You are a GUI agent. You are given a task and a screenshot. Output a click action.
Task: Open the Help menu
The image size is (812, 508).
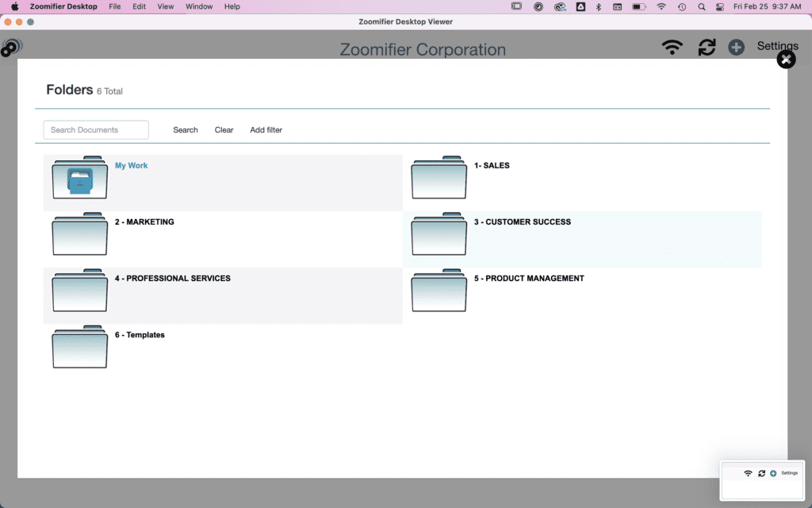tap(232, 6)
